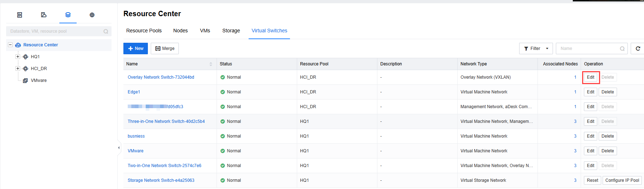Switch to VMs tab
This screenshot has height=189, width=644.
click(x=205, y=31)
